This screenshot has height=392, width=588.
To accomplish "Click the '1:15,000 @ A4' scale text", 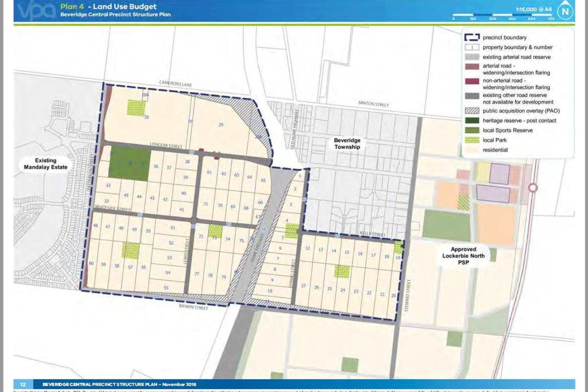I will click(533, 9).
